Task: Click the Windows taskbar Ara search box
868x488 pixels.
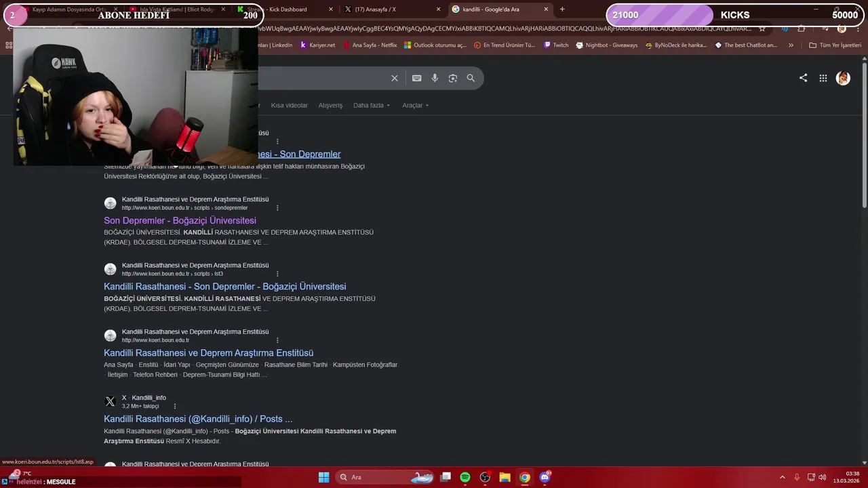Action: tap(385, 477)
